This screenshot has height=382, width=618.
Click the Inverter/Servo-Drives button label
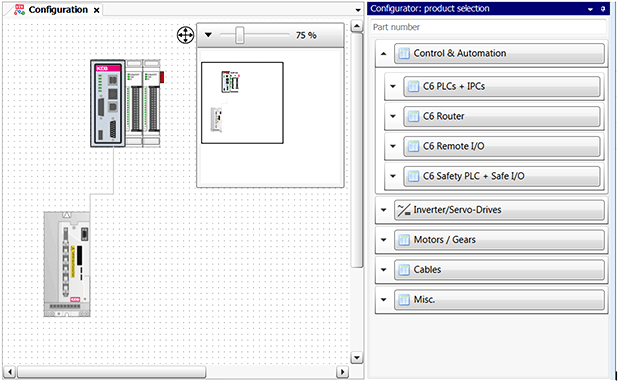pos(457,210)
